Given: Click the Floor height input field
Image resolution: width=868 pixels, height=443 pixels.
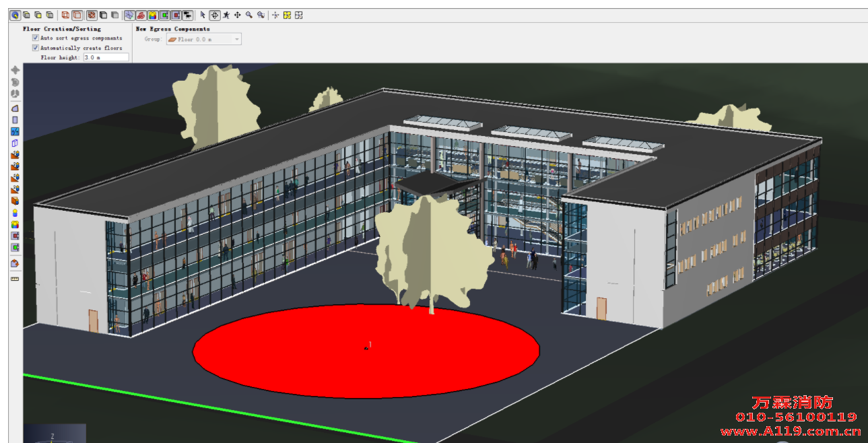Looking at the screenshot, I should 106,58.
